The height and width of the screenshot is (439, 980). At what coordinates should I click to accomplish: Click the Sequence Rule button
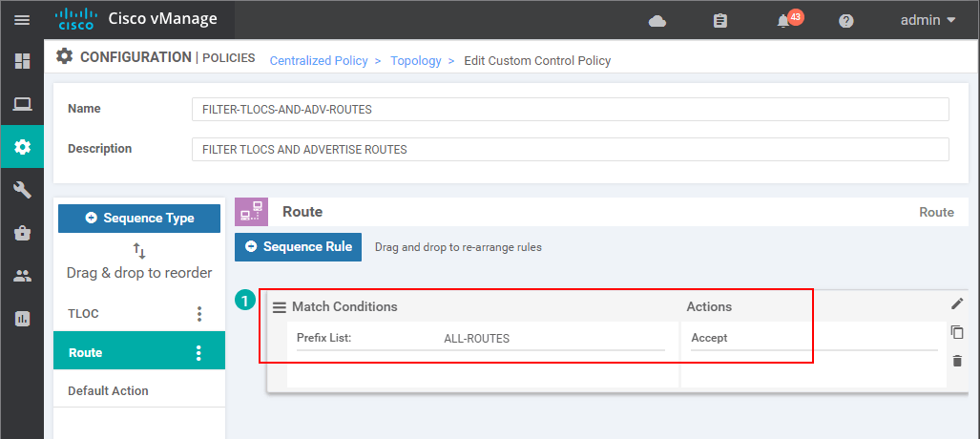pyautogui.click(x=298, y=247)
